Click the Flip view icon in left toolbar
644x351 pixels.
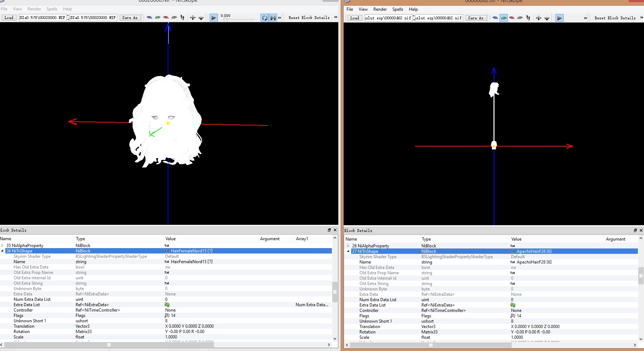[x=193, y=18]
